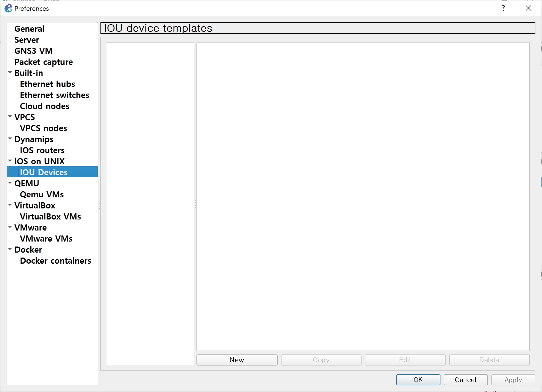
Task: Collapse the VPCS tree arrow
Action: tap(10, 117)
